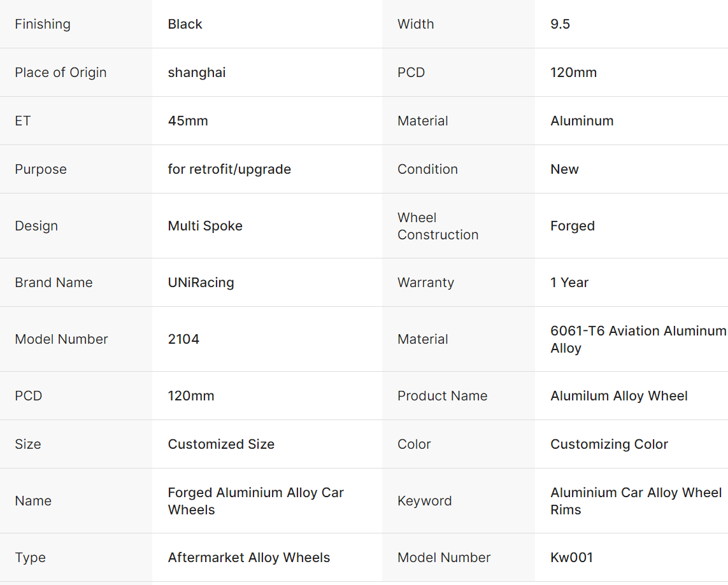Select the "for retrofit/upgrade" Purpose text
Image resolution: width=728 pixels, height=585 pixels.
click(x=229, y=169)
